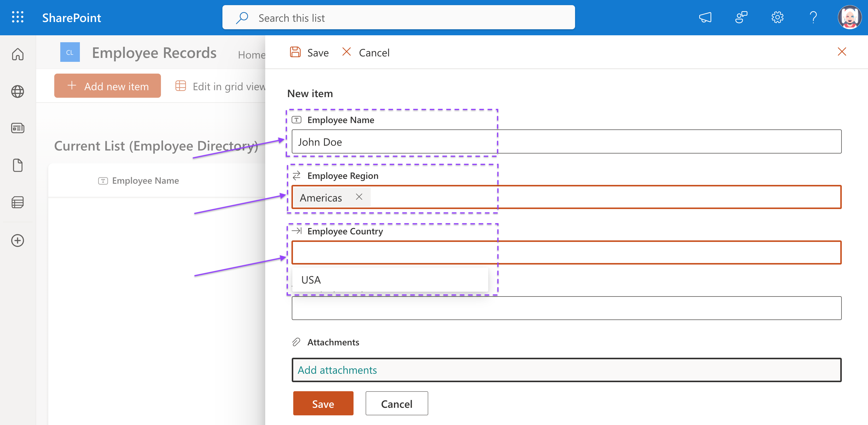This screenshot has width=868, height=425.
Task: Open the files page icon in left rail
Action: pyautogui.click(x=17, y=165)
